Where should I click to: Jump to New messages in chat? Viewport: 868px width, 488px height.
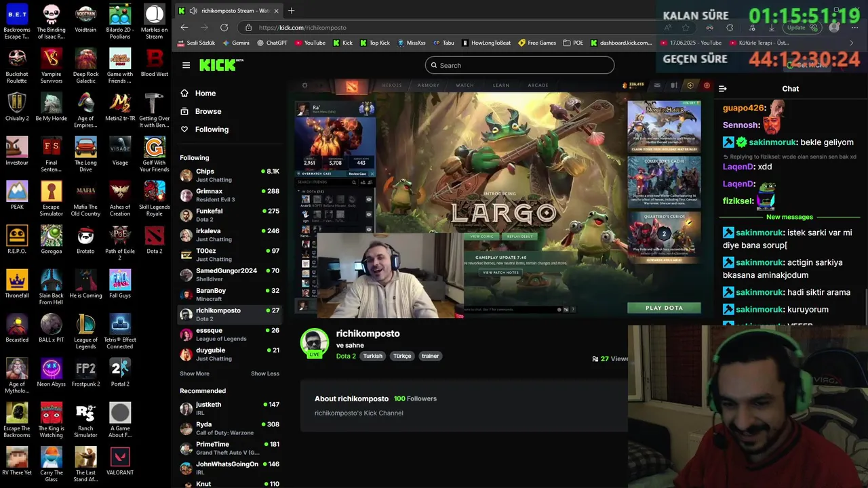[x=789, y=217]
